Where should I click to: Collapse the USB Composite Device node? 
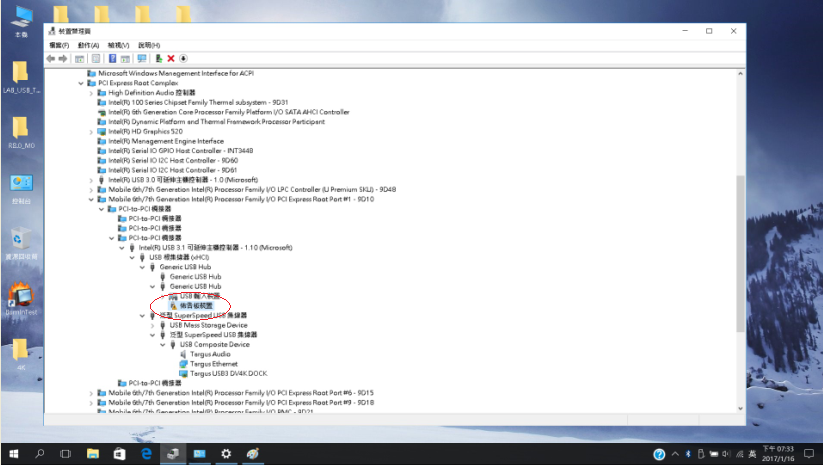pyautogui.click(x=163, y=345)
